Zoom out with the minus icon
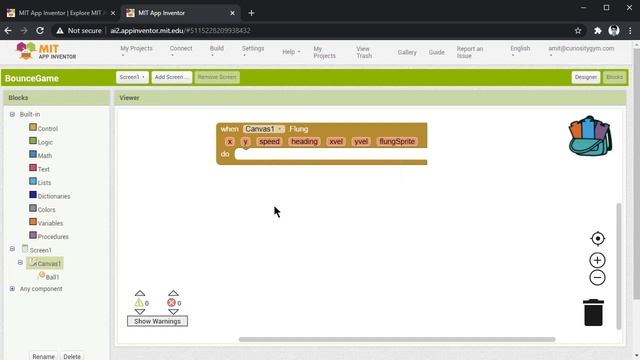Viewport: 640px width, 360px height. coord(597,278)
